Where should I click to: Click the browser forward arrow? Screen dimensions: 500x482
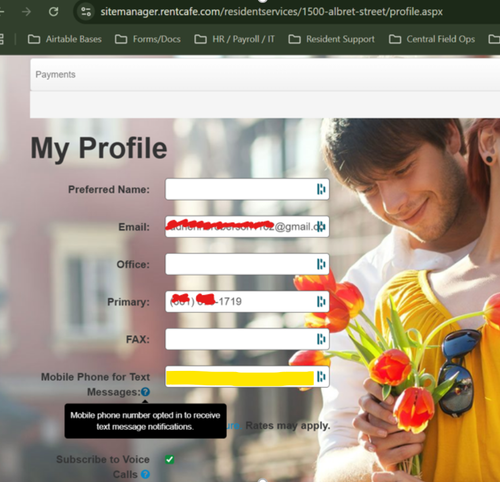[x=26, y=12]
